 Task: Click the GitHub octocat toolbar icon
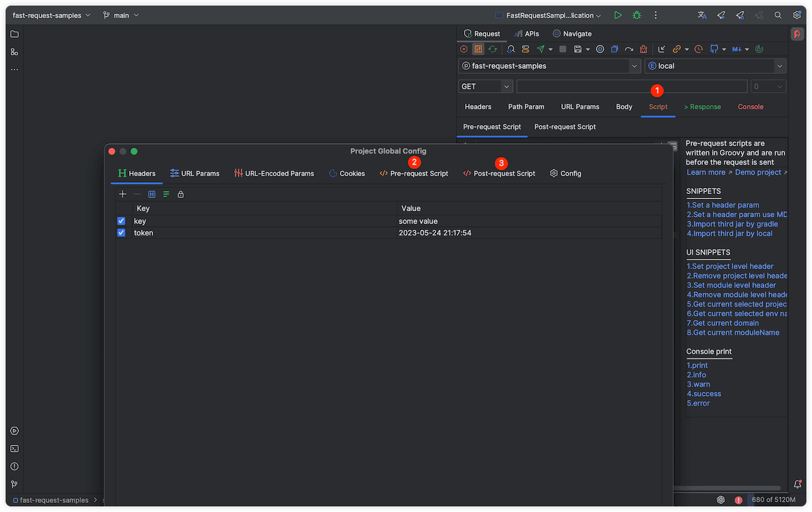[714, 49]
